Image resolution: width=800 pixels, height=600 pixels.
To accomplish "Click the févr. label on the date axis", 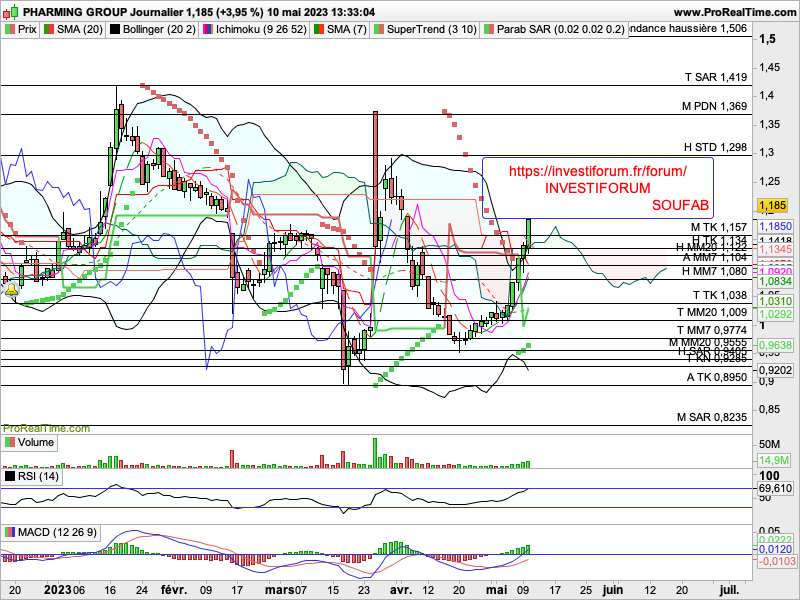I will click(173, 590).
